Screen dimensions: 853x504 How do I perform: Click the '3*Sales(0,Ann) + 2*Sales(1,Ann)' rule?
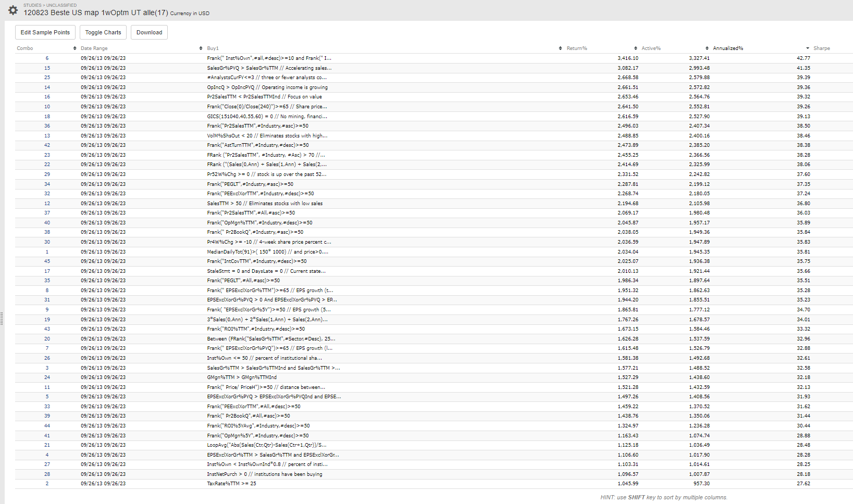click(267, 320)
